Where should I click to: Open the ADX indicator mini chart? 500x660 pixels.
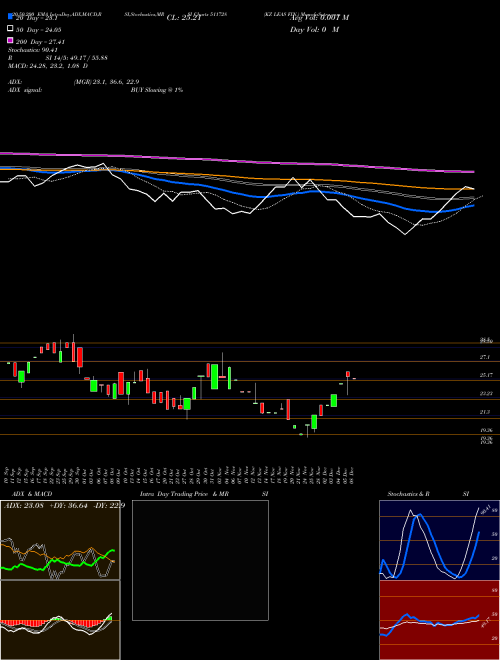[60, 540]
